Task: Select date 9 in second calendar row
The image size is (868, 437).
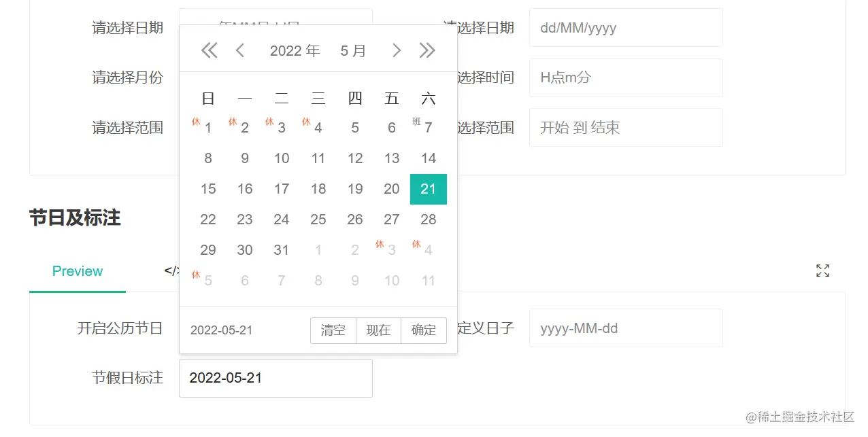Action: [x=245, y=158]
